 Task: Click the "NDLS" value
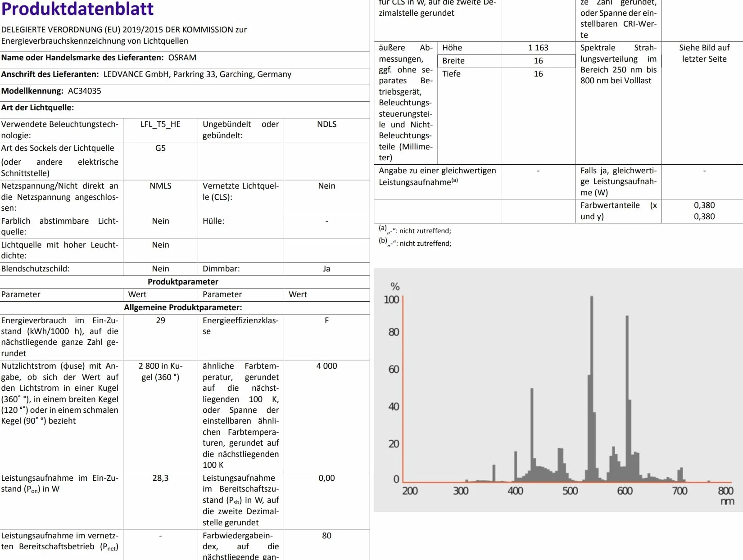(x=326, y=124)
